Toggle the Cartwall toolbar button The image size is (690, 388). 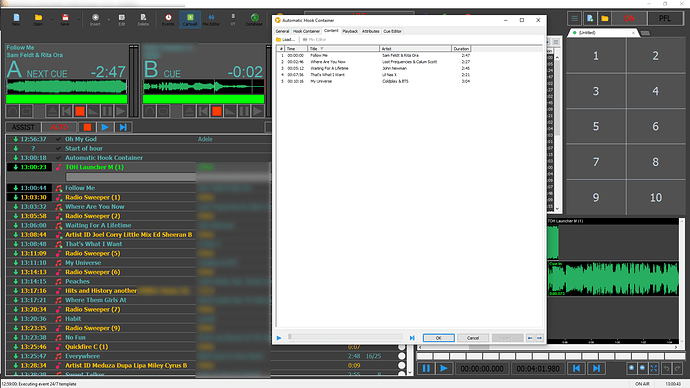click(190, 19)
